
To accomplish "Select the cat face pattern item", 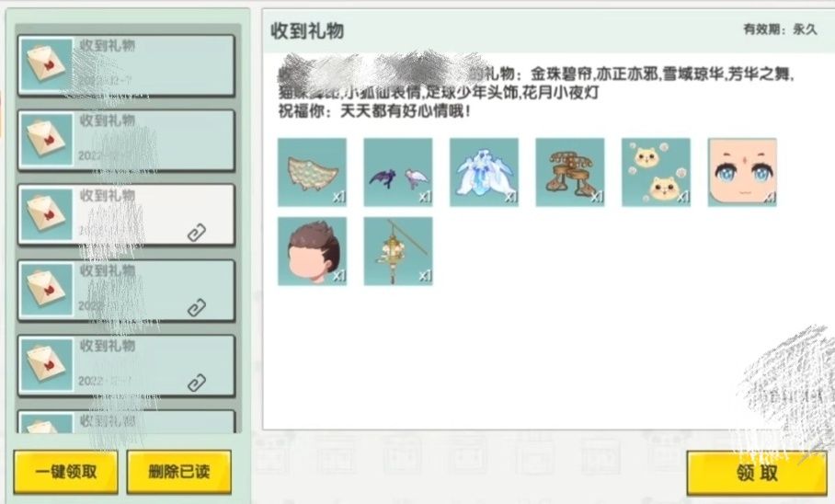I will [656, 172].
